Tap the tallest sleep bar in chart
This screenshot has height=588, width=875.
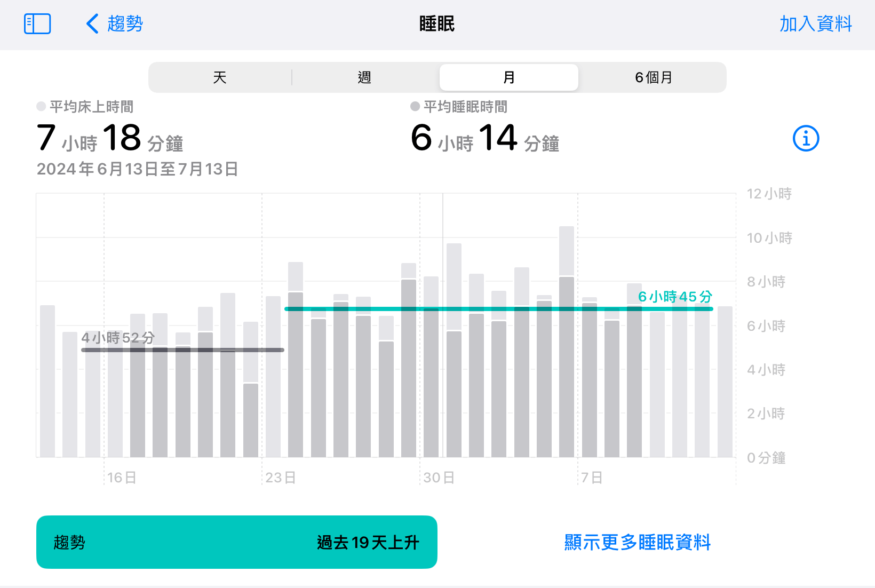click(x=567, y=341)
